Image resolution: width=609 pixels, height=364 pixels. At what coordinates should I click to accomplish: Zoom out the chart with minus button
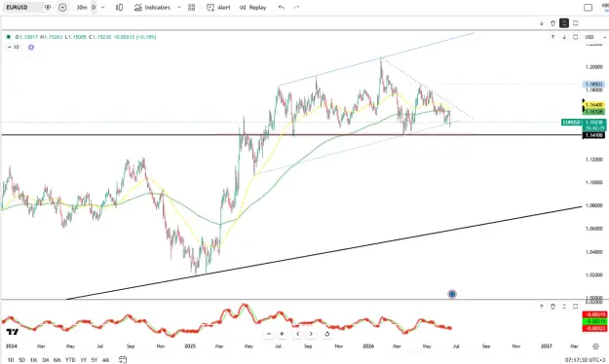269,334
